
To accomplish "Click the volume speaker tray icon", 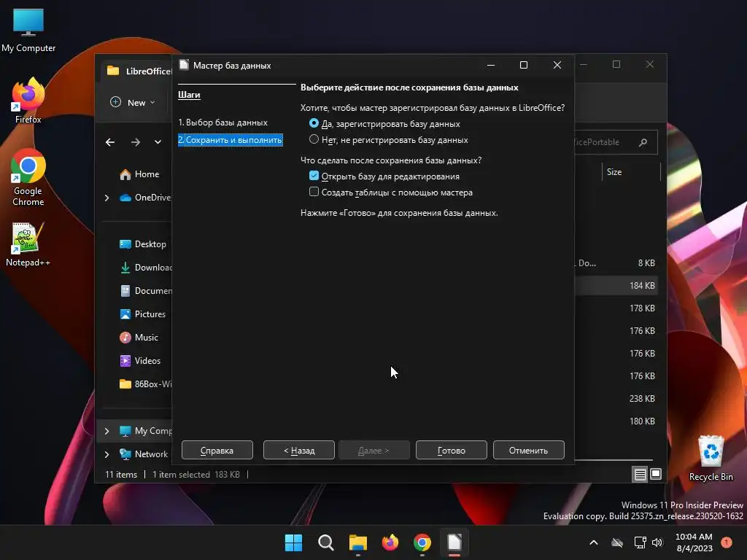I will 657,542.
